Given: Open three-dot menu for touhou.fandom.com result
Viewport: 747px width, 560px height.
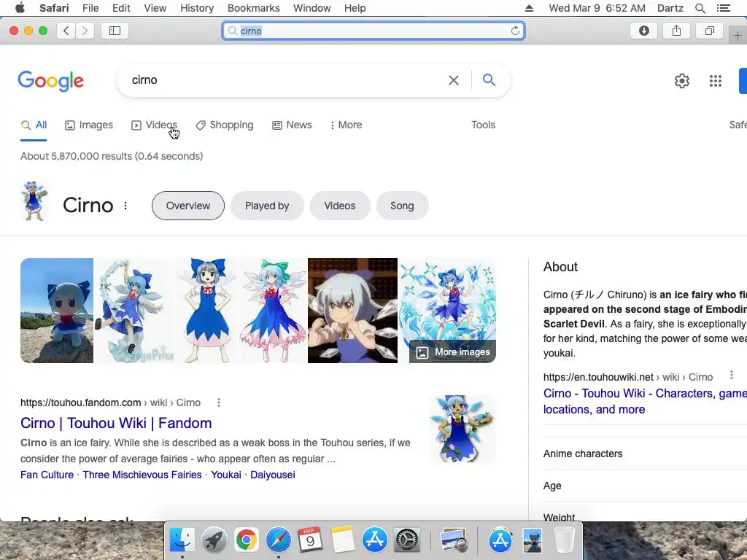Looking at the screenshot, I should (219, 402).
